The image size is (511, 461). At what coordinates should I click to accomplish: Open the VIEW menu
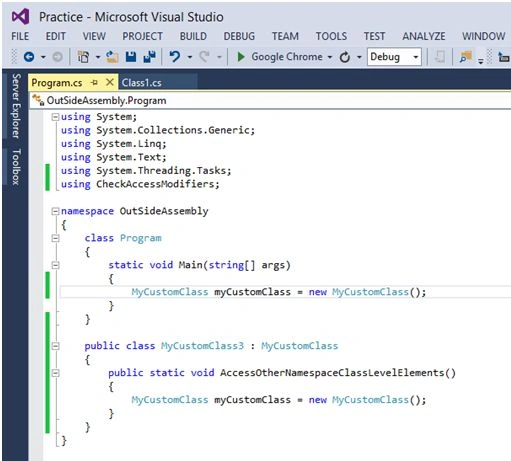pyautogui.click(x=94, y=36)
